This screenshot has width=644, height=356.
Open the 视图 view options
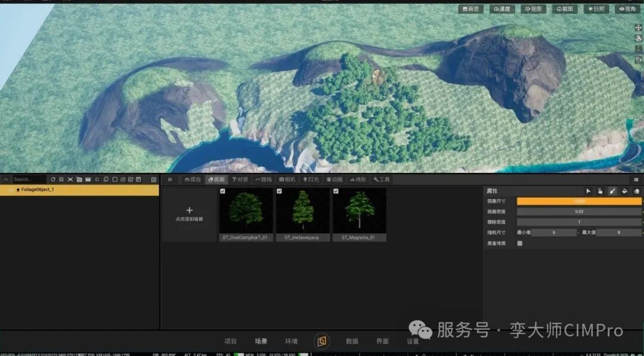click(x=534, y=9)
